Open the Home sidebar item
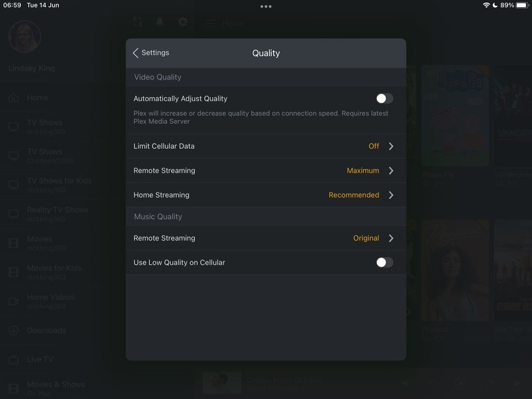532x399 pixels. (x=38, y=98)
